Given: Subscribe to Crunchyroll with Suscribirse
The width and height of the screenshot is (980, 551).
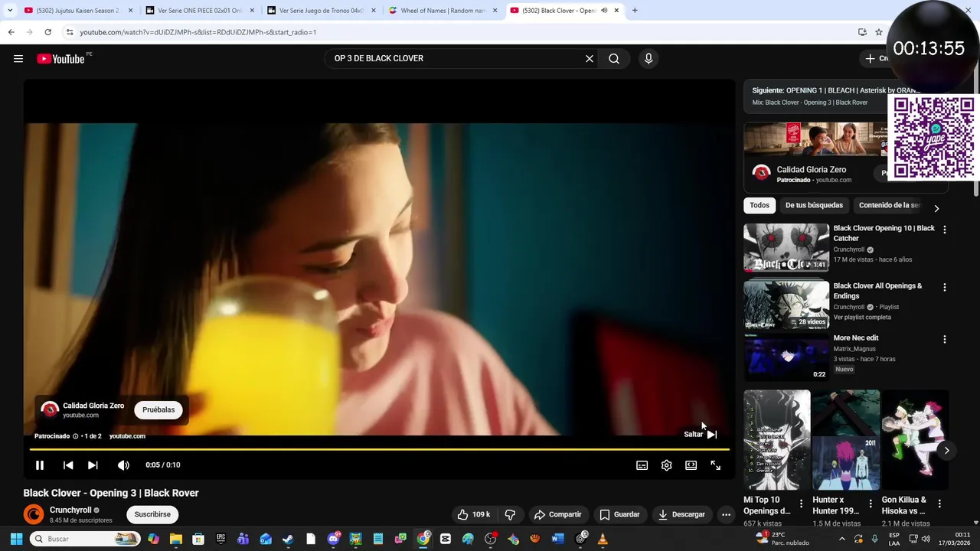Looking at the screenshot, I should [152, 514].
